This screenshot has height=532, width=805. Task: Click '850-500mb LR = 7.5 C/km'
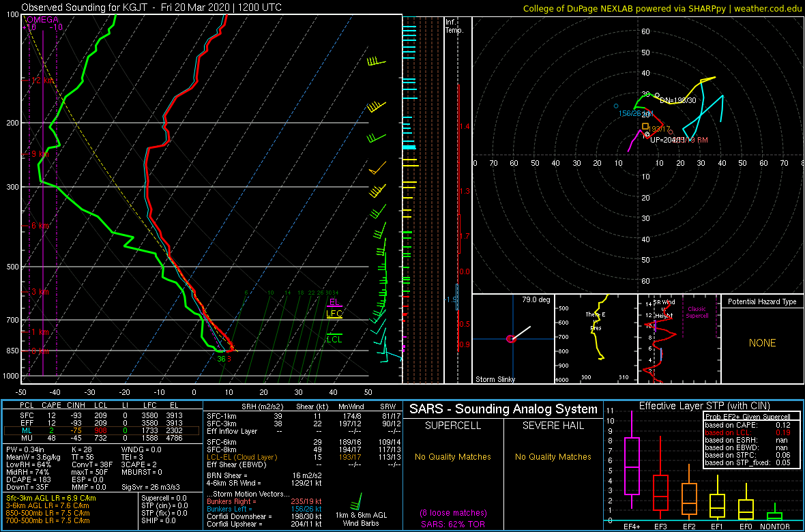click(x=47, y=513)
